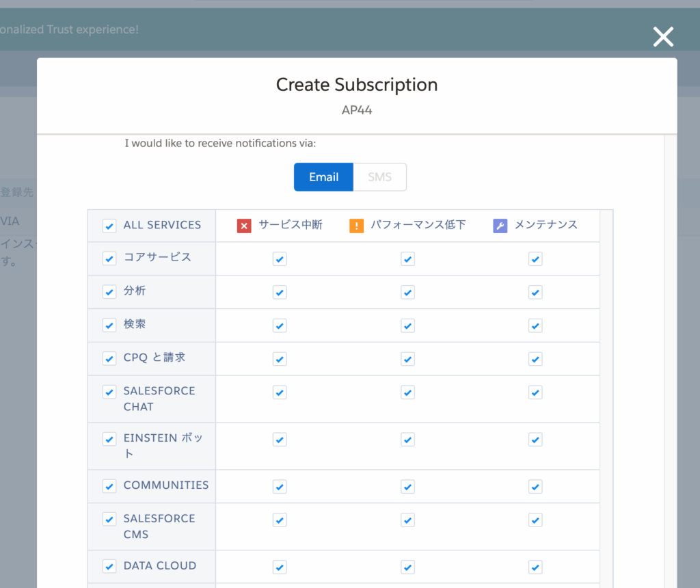Uncheck the CPQ と請求 row checkbox
The image size is (700, 588).
(109, 358)
